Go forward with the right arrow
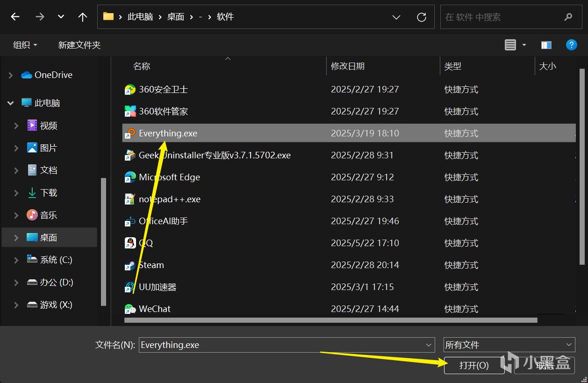This screenshot has height=383, width=588. (40, 17)
